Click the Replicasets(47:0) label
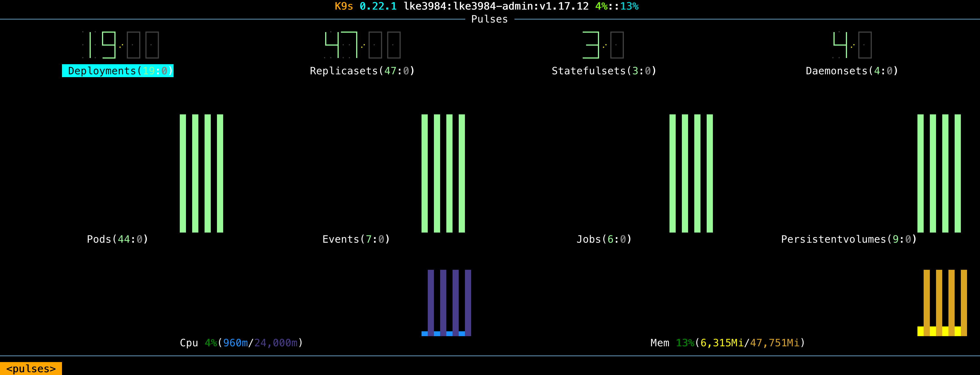 click(x=362, y=71)
